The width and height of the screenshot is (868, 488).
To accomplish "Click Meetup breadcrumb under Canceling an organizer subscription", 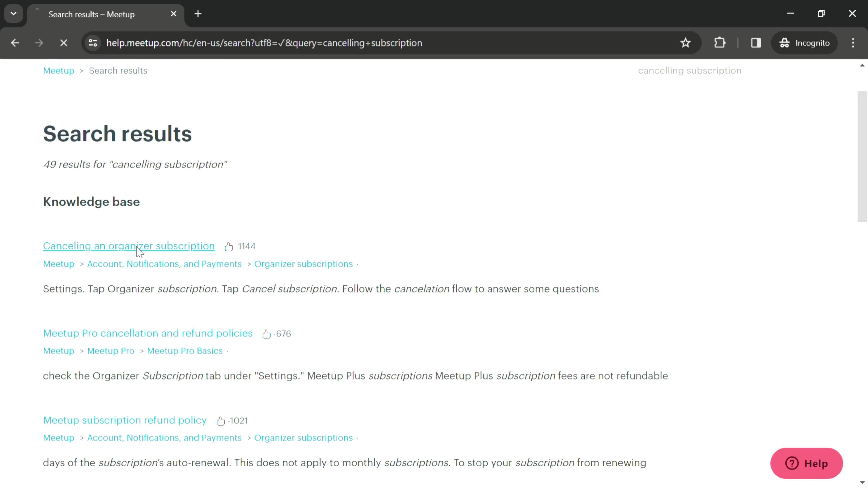I will tap(59, 264).
